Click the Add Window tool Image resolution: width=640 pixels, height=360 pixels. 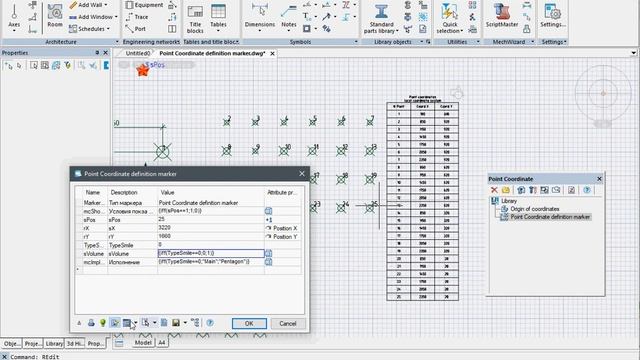pyautogui.click(x=91, y=17)
